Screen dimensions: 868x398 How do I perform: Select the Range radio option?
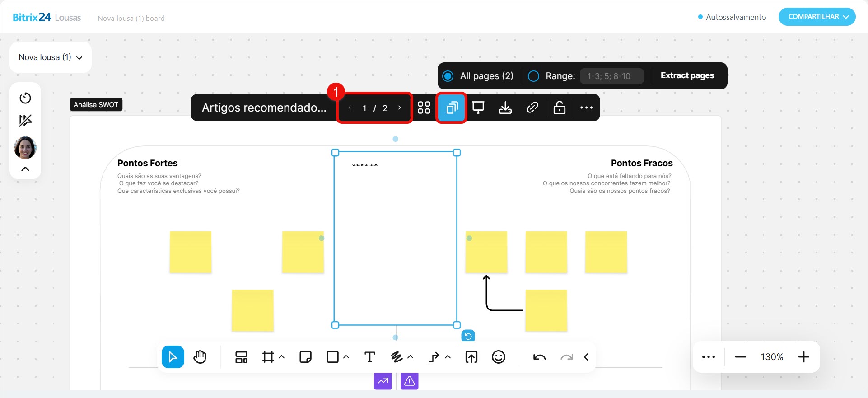click(533, 76)
